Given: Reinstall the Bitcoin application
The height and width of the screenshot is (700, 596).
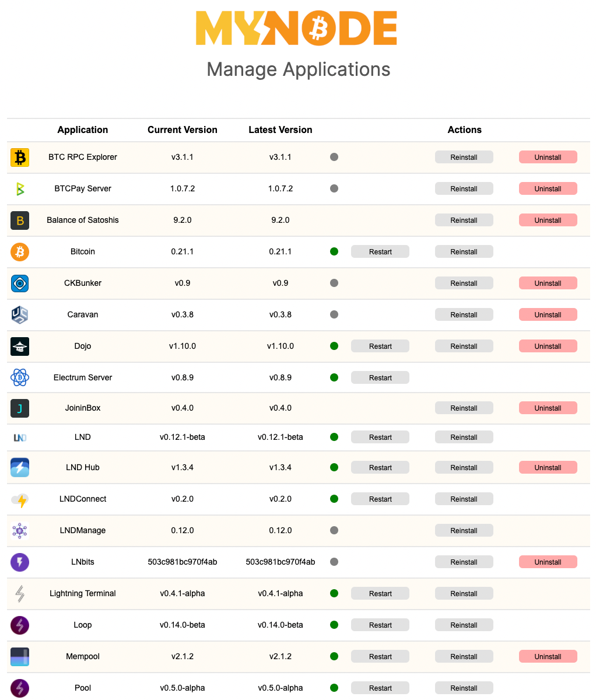Looking at the screenshot, I should pyautogui.click(x=464, y=252).
